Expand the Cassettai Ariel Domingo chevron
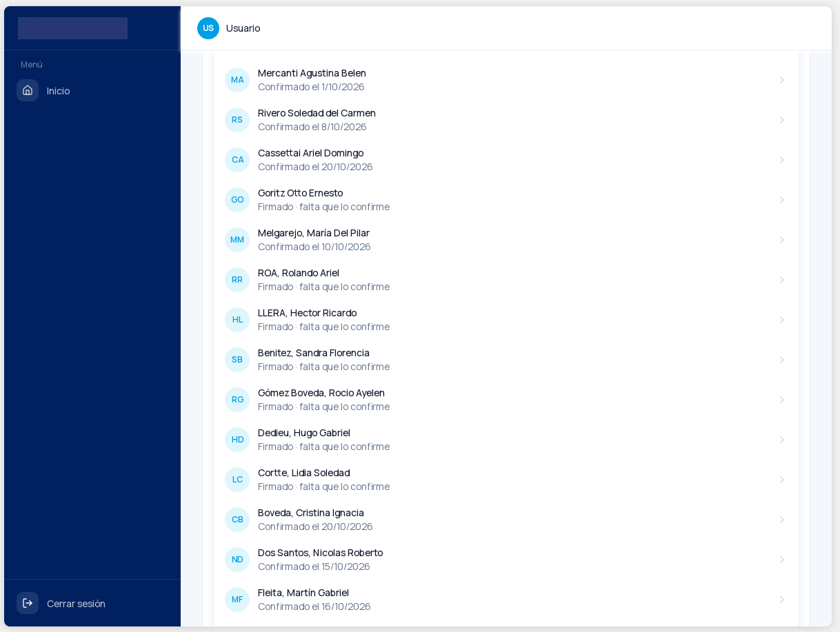This screenshot has height=632, width=840. click(782, 160)
